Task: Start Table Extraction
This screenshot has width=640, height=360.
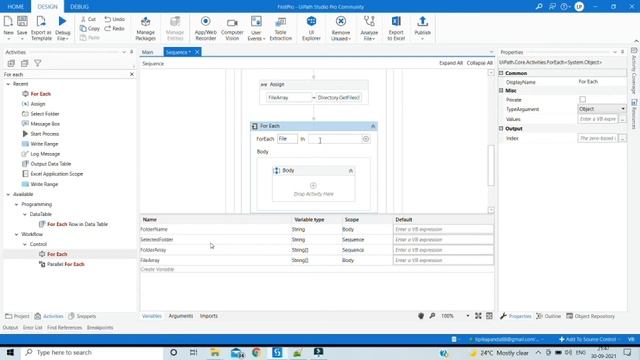Action: (x=280, y=29)
